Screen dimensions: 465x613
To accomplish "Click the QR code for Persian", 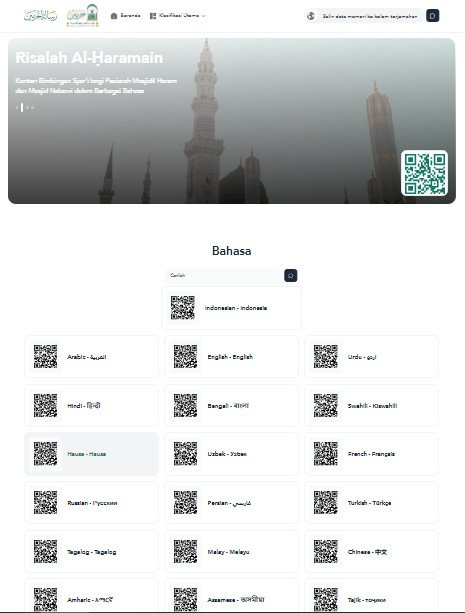I will (x=185, y=503).
